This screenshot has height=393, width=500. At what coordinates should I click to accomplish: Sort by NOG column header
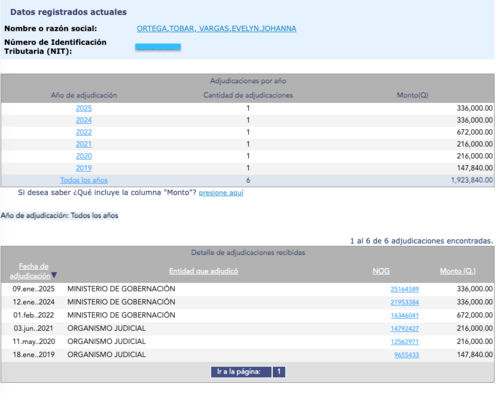381,271
